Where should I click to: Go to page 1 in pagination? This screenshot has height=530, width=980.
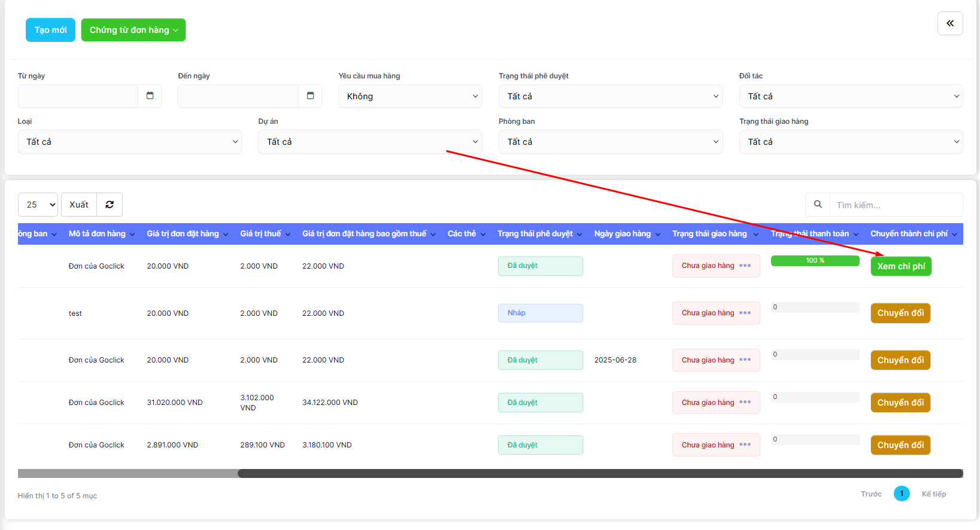[x=902, y=494]
